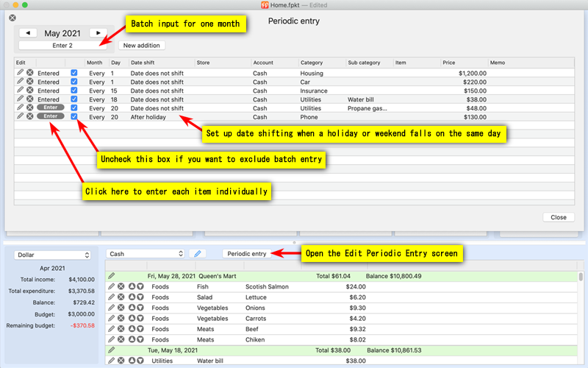Close the Periodic entry panel with round X
Viewport: 588px width, 368px height.
coord(12,18)
